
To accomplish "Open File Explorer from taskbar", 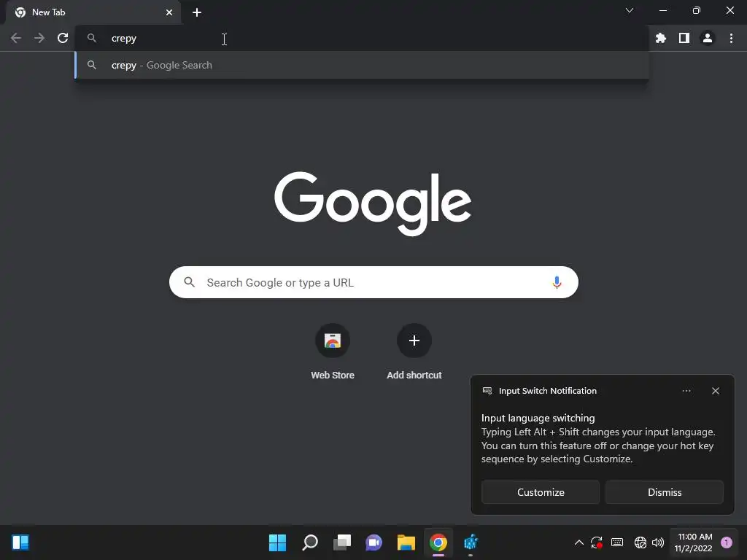I will tap(406, 542).
